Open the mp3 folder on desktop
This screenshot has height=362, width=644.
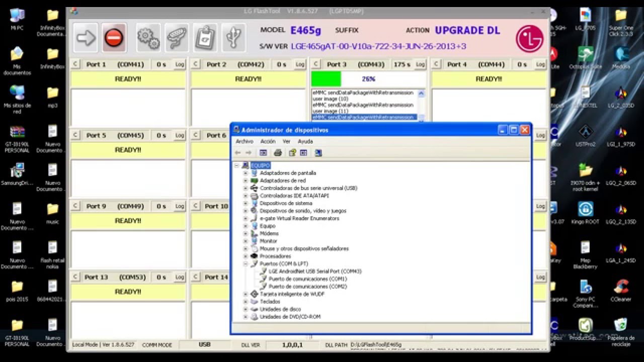(53, 97)
